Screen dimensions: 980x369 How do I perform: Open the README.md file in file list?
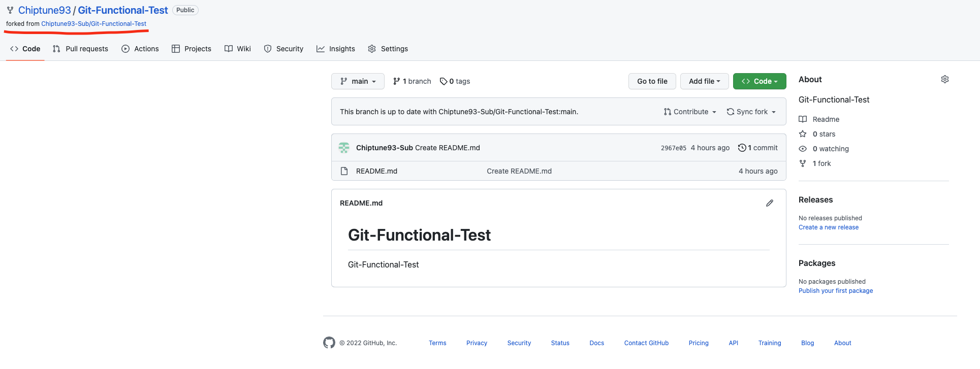click(376, 171)
